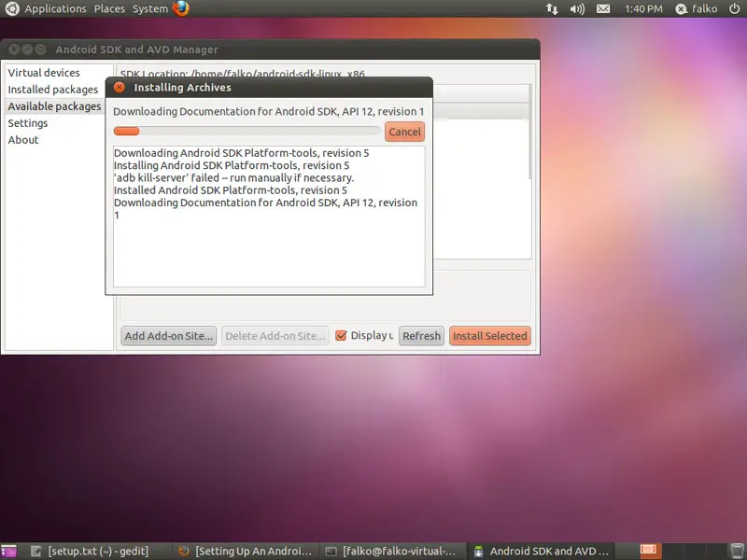The width and height of the screenshot is (747, 560).
Task: Open the mail envelope indicator
Action: pos(603,8)
